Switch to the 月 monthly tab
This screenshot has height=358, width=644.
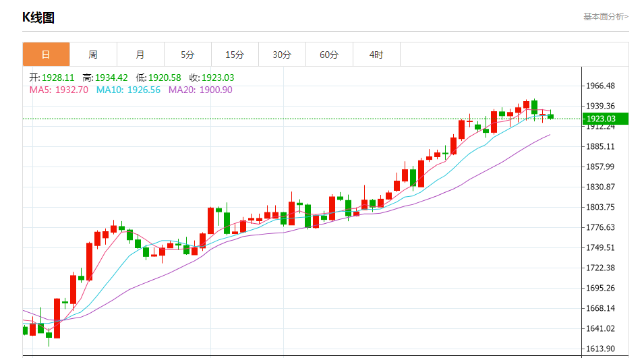point(140,55)
